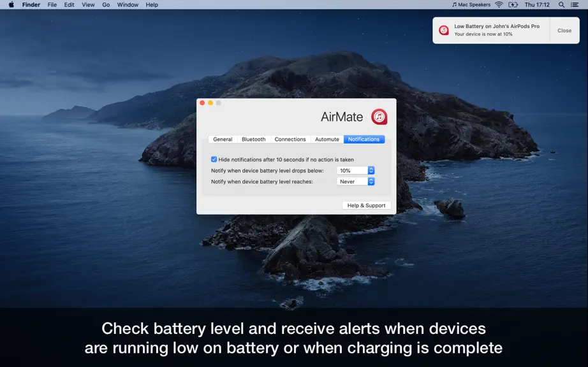Screen dimensions: 588x367
Task: Select the Automute tab
Action: click(x=327, y=140)
